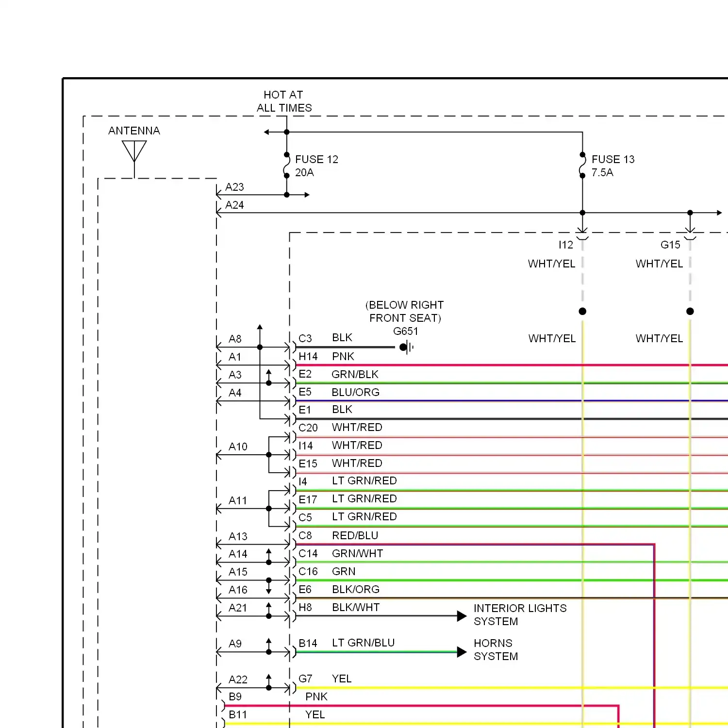The width and height of the screenshot is (728, 728).
Task: Select connector pin label A24
Action: [x=234, y=205]
